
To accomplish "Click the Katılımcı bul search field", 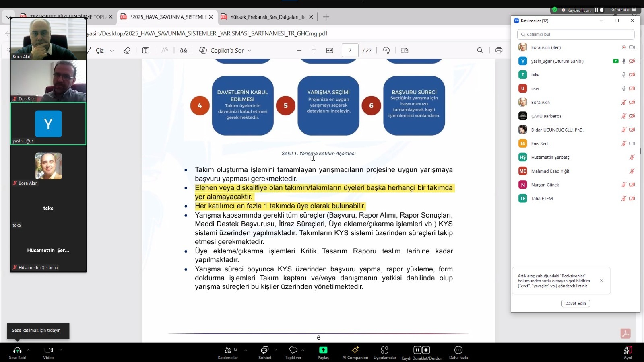I will 576,34.
